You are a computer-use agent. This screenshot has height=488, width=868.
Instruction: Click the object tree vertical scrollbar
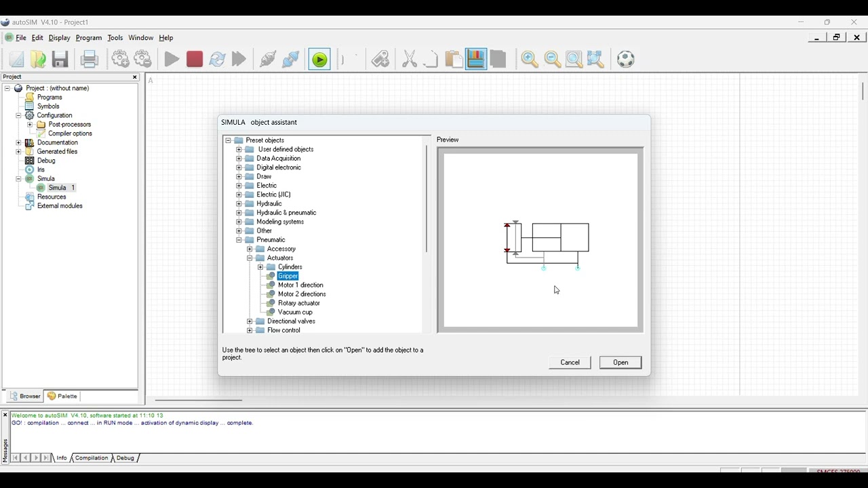coord(427,199)
